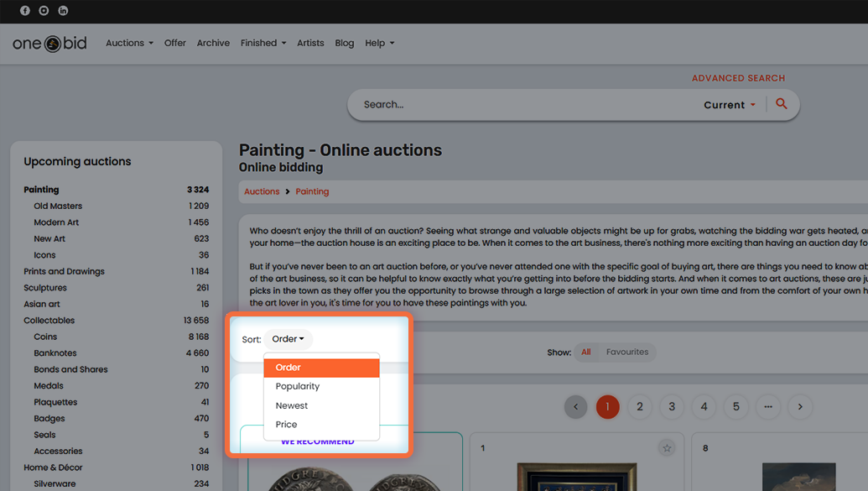Choose Popularity sort option
Viewport: 868px width, 491px height.
[322, 386]
